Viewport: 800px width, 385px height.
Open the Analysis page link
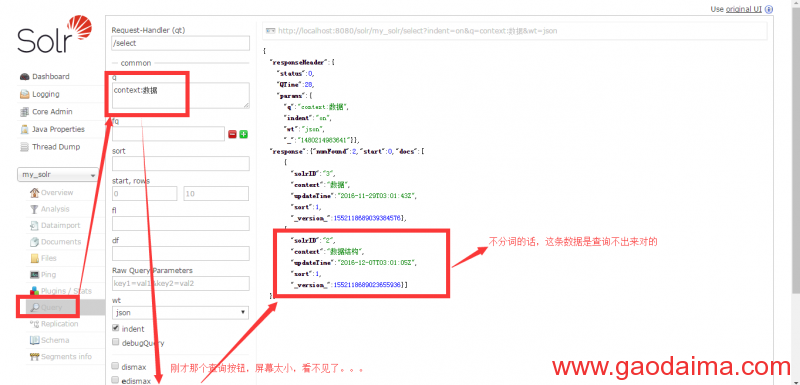pos(55,209)
